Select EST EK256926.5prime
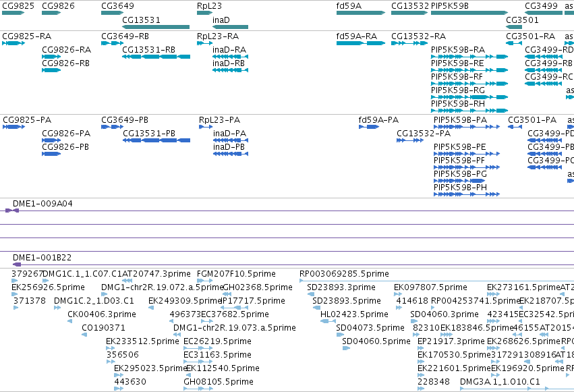 [49, 287]
